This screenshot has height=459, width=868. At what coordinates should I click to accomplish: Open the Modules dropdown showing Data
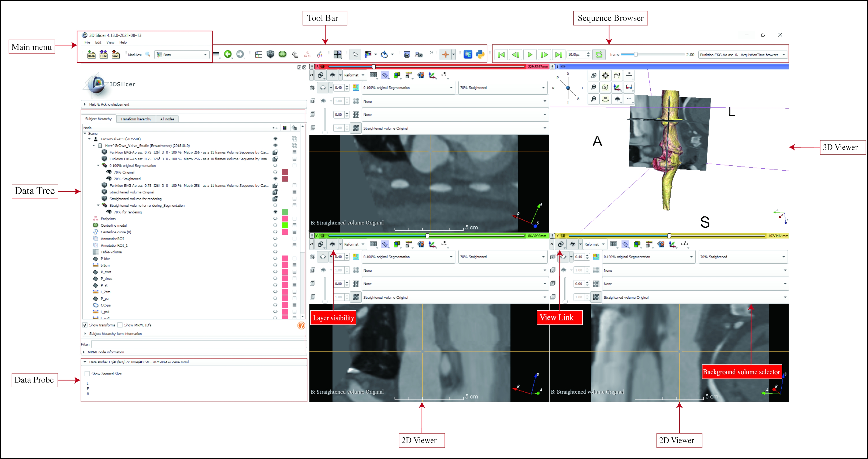click(x=182, y=55)
